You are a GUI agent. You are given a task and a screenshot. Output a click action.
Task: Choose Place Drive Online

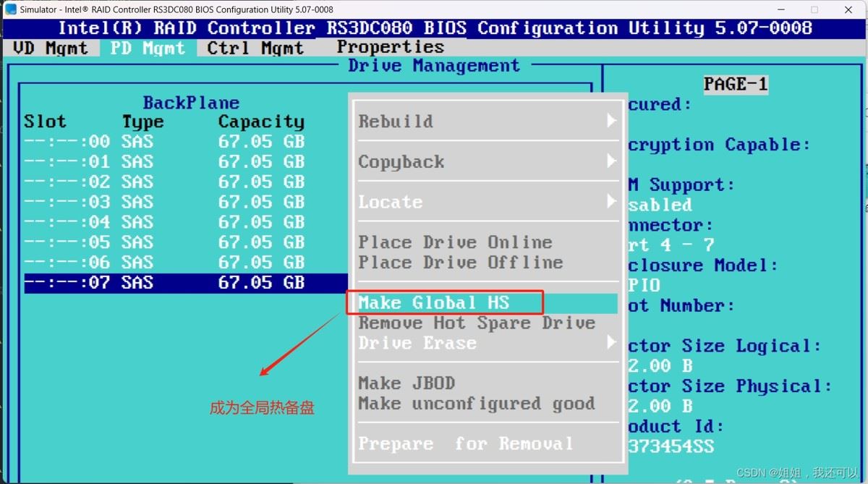click(x=455, y=242)
